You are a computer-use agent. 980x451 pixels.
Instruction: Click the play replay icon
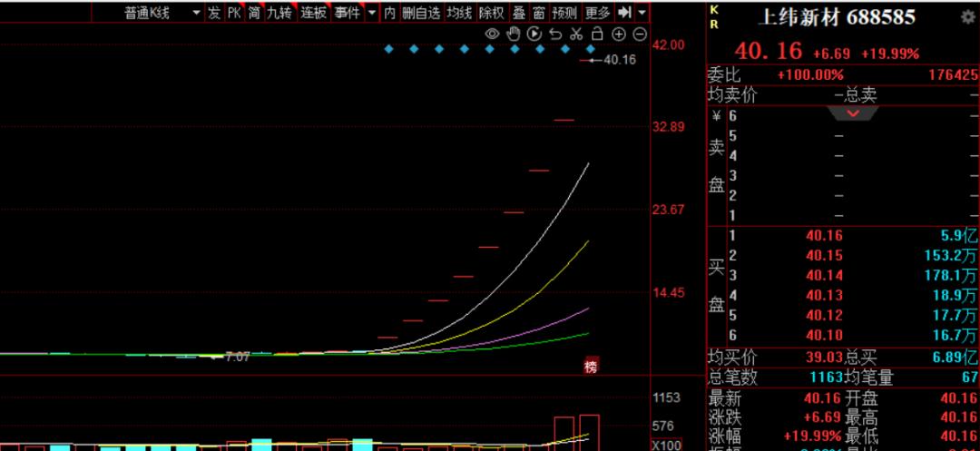[x=534, y=34]
